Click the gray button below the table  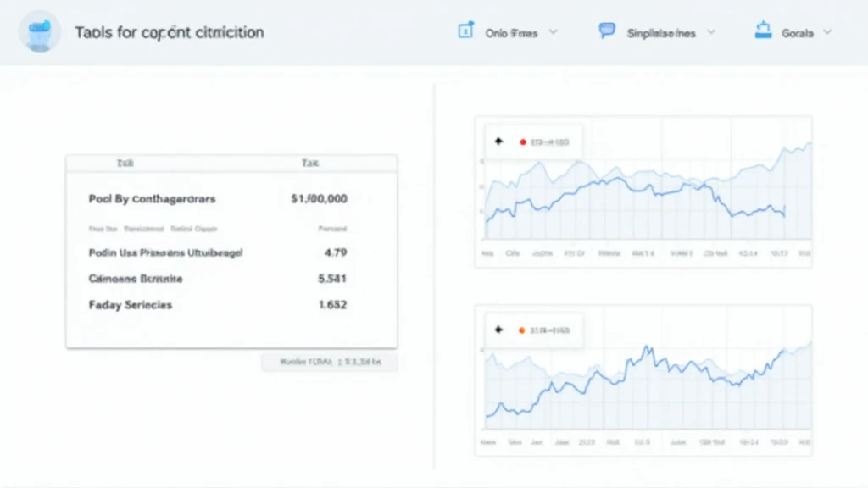click(x=329, y=363)
